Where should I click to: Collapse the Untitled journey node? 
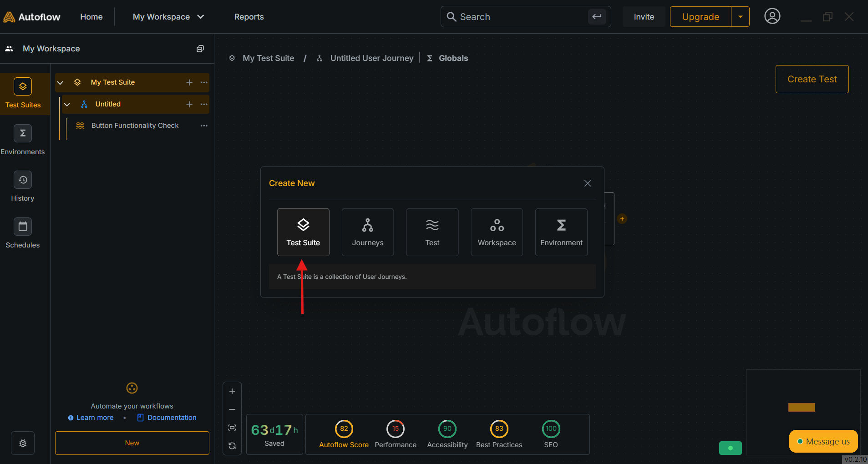tap(67, 105)
